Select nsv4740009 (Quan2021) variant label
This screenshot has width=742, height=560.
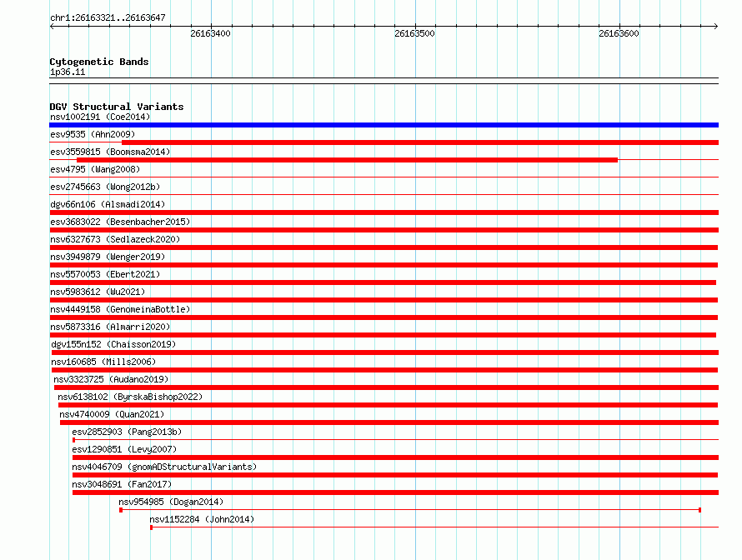pyautogui.click(x=112, y=414)
